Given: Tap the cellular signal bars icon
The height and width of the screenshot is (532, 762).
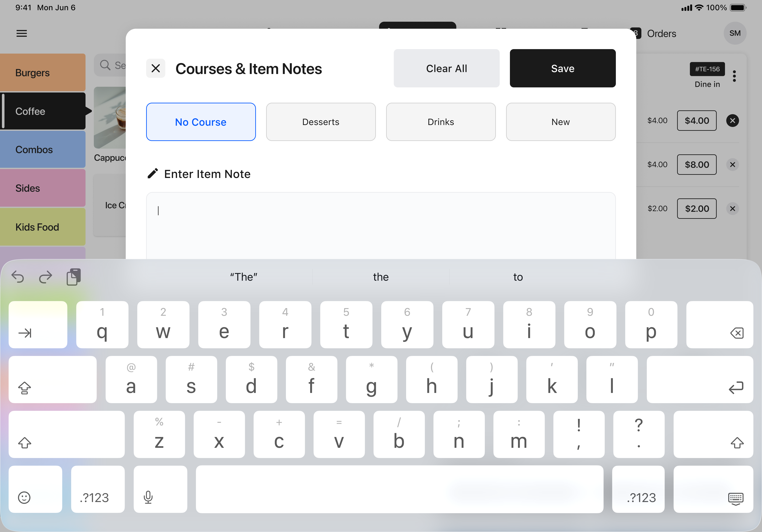Looking at the screenshot, I should click(686, 8).
